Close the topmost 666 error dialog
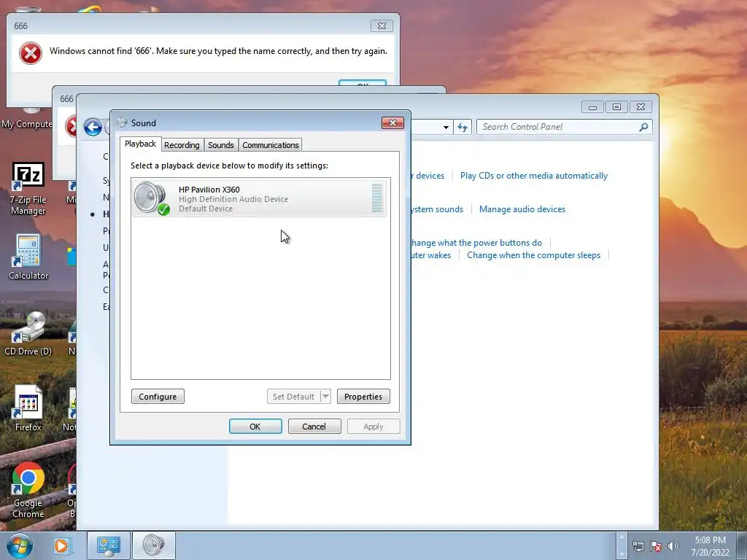Viewport: 747px width, 560px height. coord(382,26)
